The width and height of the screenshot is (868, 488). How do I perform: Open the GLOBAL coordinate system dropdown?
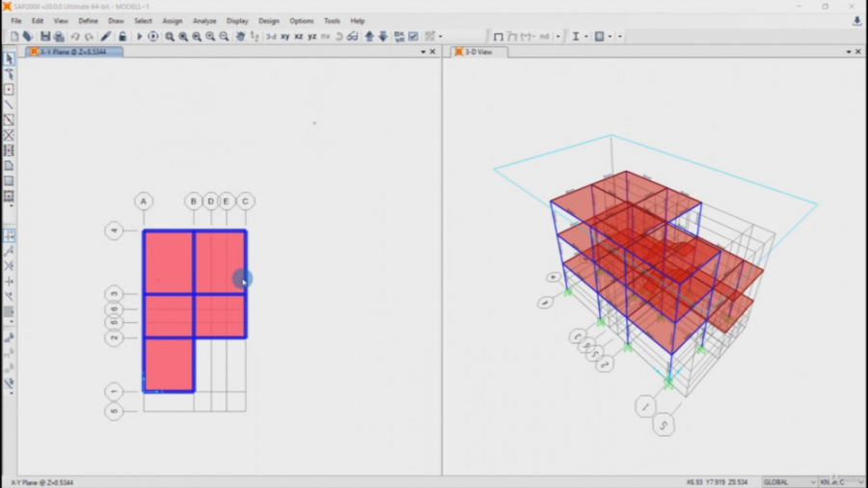click(x=789, y=482)
